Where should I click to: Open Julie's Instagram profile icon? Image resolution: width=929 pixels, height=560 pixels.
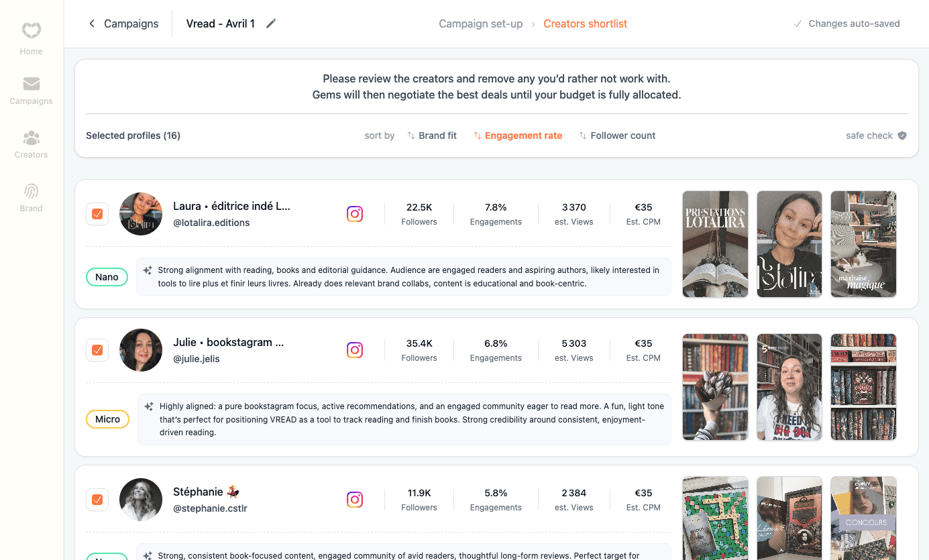pyautogui.click(x=355, y=350)
